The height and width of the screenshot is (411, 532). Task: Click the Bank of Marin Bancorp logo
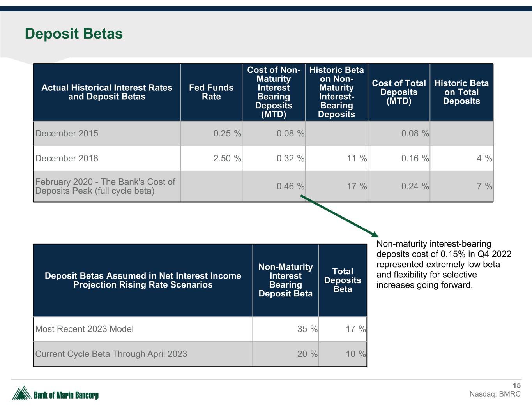coord(55,394)
